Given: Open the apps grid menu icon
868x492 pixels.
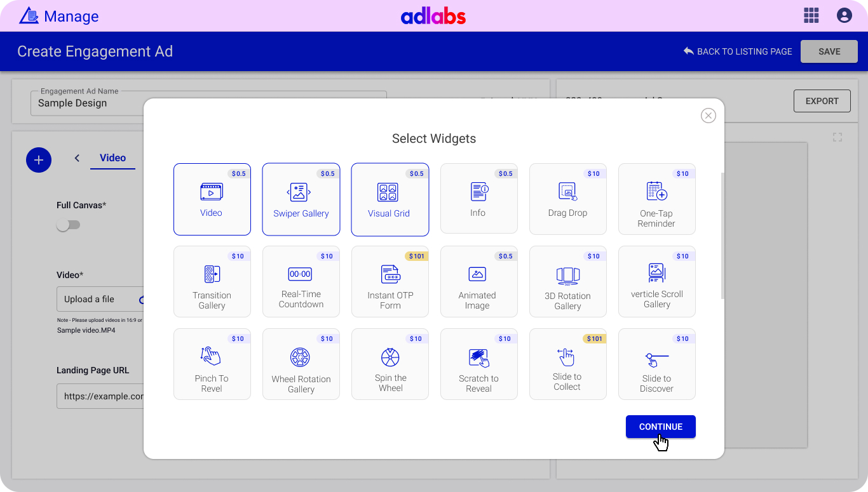Looking at the screenshot, I should pos(811,16).
